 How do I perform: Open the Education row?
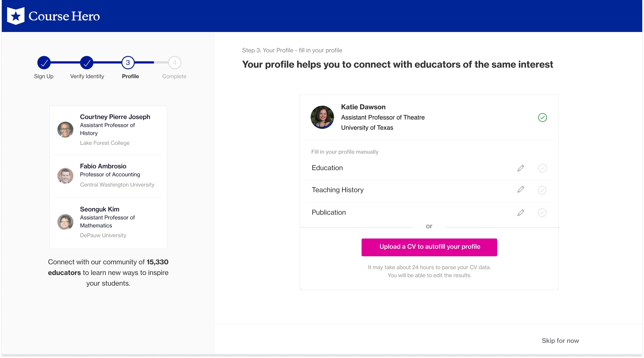point(327,168)
